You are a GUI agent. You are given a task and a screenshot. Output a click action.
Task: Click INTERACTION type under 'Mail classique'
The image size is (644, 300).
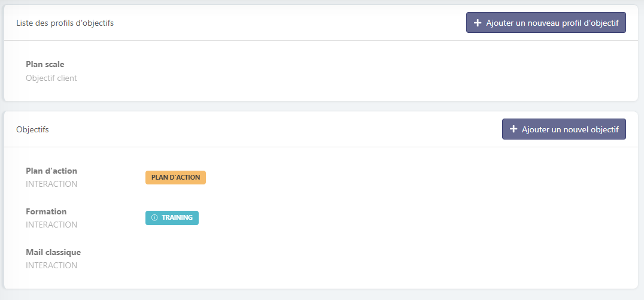(51, 266)
